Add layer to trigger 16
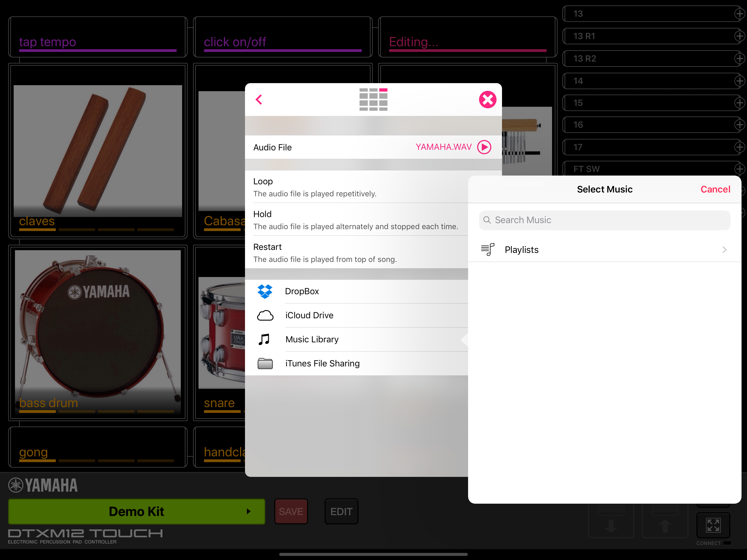The height and width of the screenshot is (560, 747). pos(740,125)
